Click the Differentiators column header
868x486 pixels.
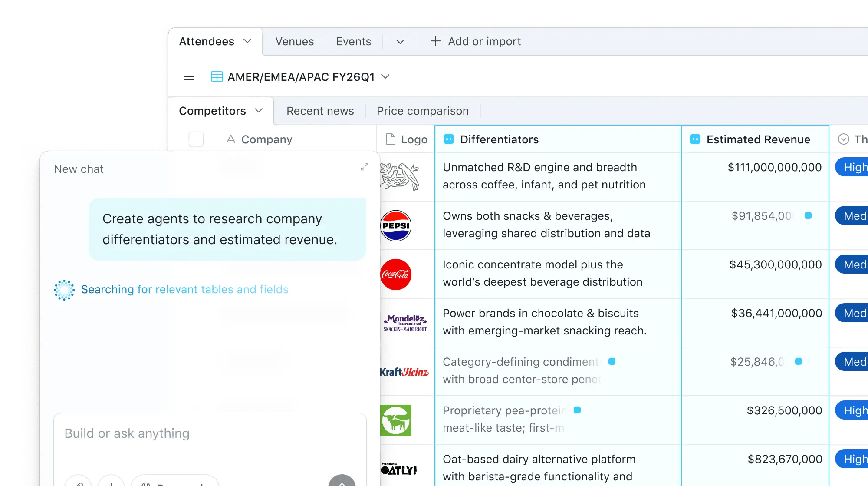tap(558, 139)
